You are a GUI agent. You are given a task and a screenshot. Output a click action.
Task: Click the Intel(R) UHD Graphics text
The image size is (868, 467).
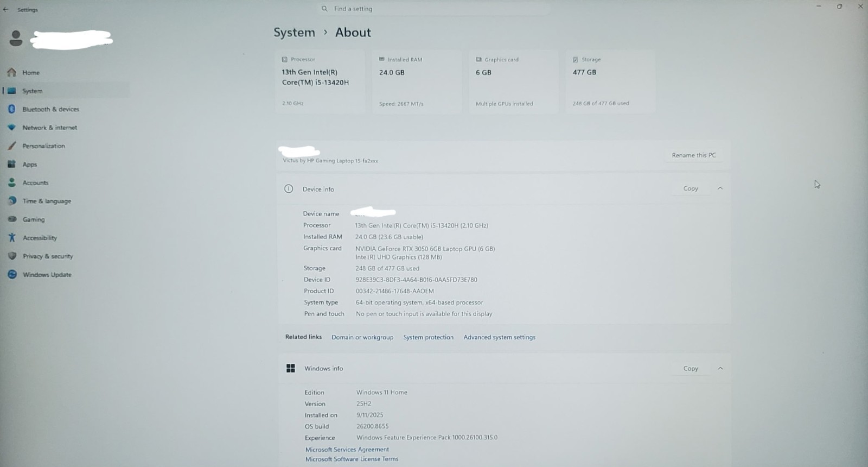pos(398,257)
